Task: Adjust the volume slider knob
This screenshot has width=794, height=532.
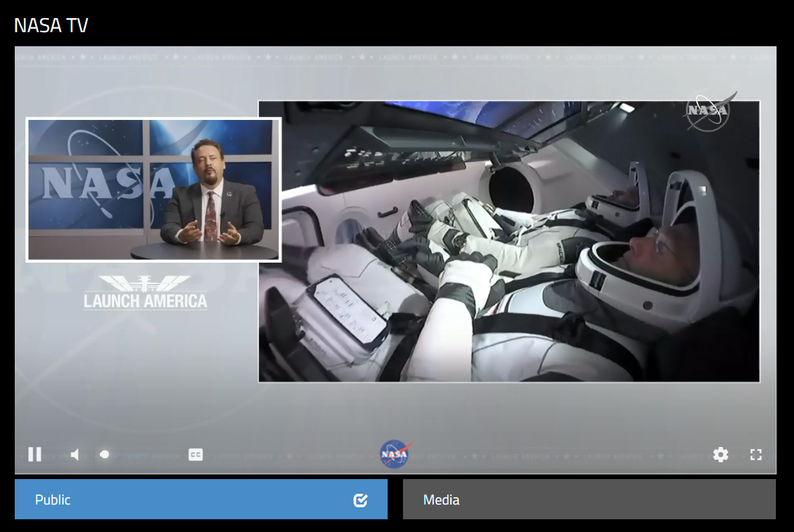Action: 105,454
